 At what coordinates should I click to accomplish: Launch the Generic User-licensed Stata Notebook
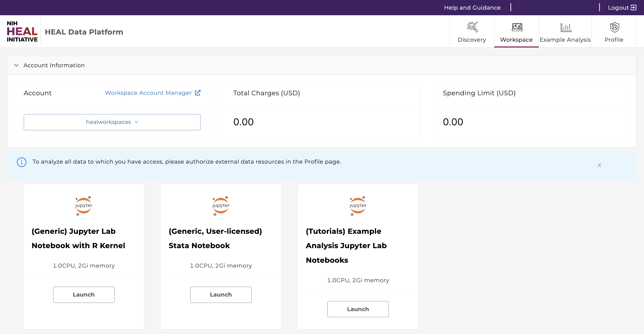click(220, 294)
